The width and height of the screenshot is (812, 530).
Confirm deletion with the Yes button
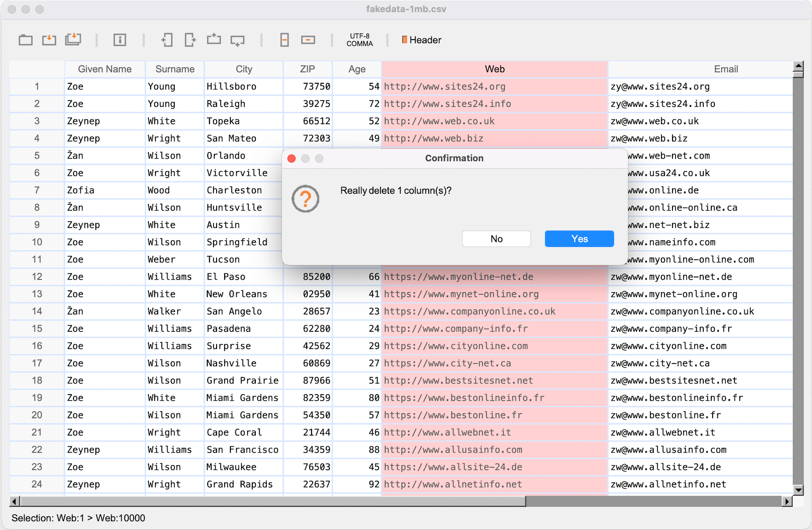pyautogui.click(x=579, y=239)
